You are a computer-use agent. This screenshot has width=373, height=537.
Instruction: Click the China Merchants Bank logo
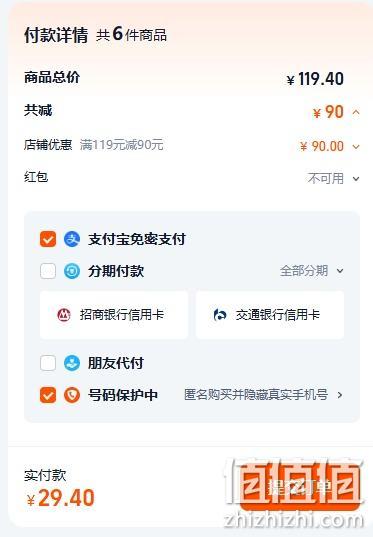pyautogui.click(x=64, y=315)
